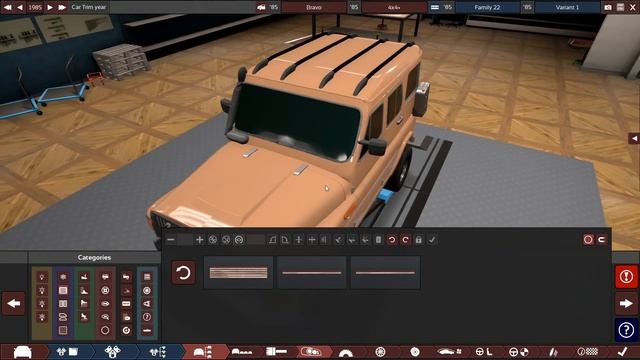The height and width of the screenshot is (360, 640).
Task: Confirm fixture with toolbar checkmark
Action: coord(432,240)
